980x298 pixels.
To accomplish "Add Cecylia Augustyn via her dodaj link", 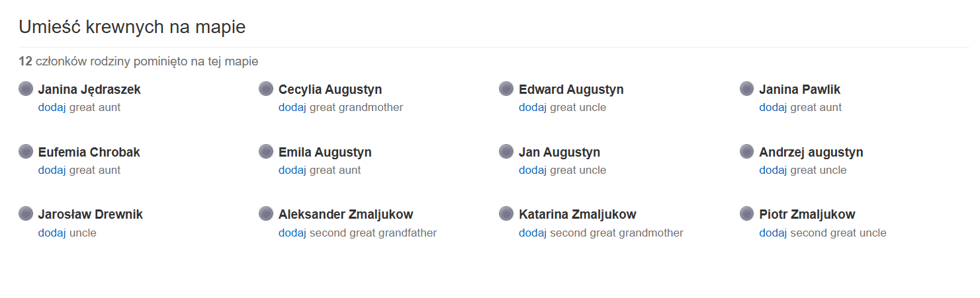I will [x=292, y=107].
